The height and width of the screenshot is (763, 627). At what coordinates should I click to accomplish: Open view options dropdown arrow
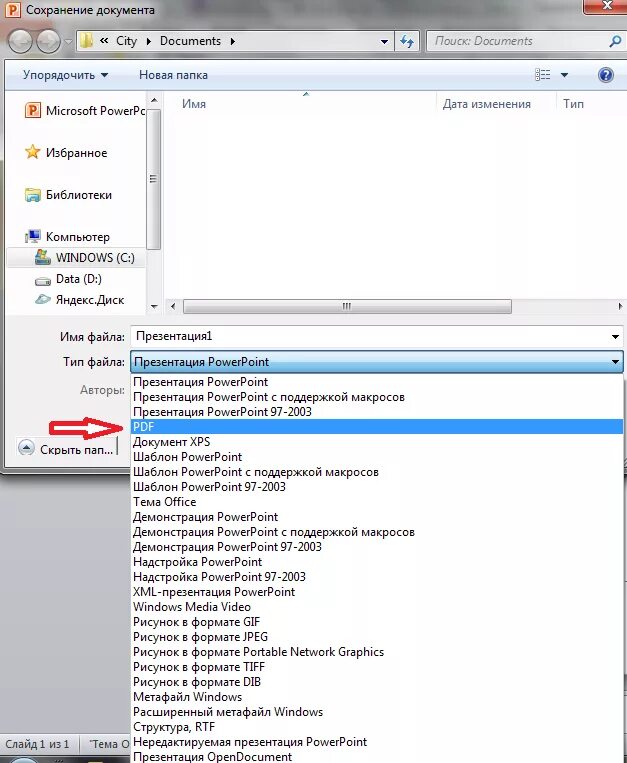(564, 75)
